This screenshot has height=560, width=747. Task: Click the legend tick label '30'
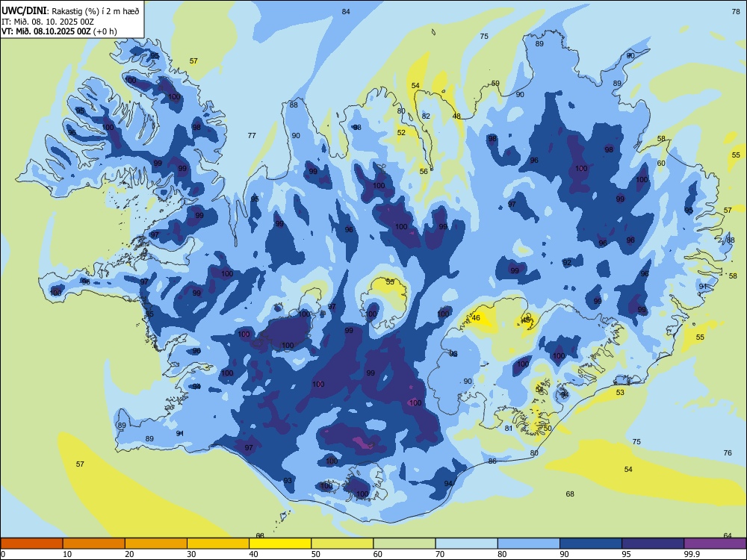(191, 554)
